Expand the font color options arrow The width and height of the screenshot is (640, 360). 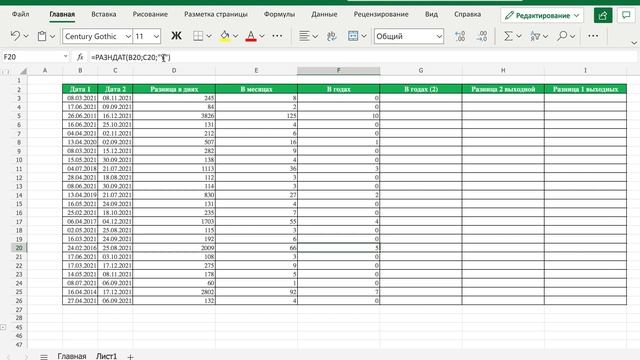[262, 36]
